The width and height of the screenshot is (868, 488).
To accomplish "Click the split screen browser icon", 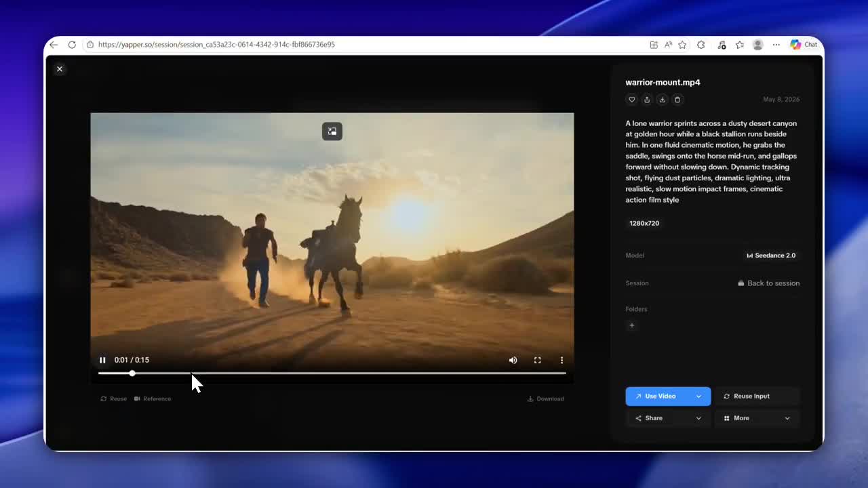I will (x=654, y=45).
